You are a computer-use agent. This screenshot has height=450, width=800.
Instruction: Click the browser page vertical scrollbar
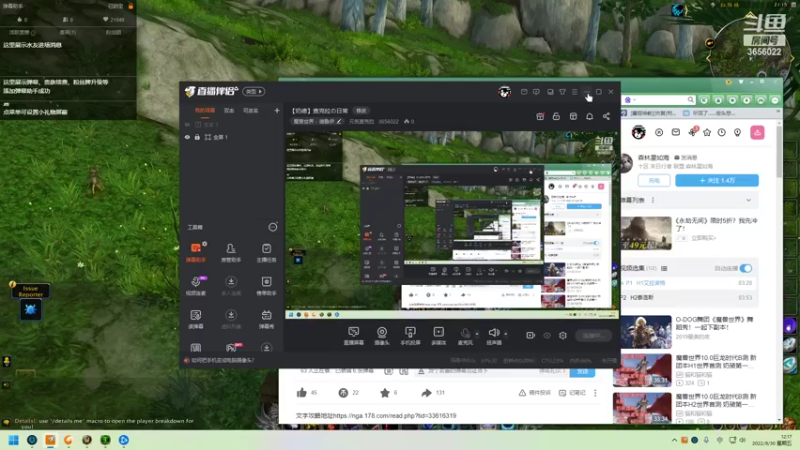(779, 151)
